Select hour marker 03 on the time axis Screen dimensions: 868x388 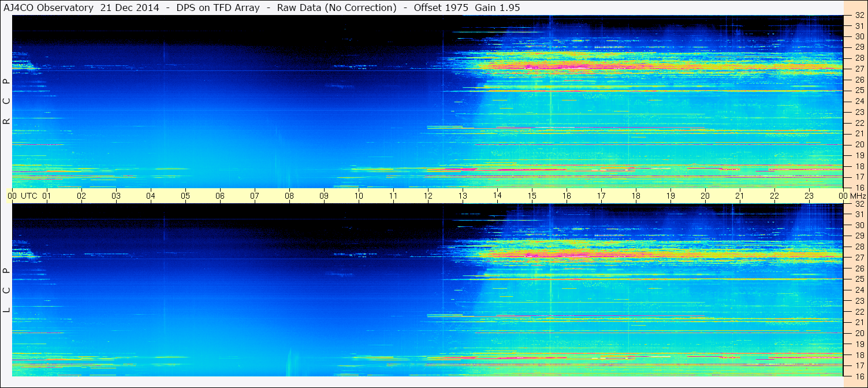point(116,196)
